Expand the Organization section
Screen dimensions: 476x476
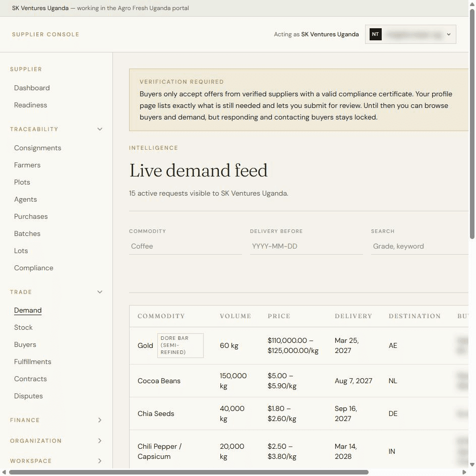coord(56,441)
